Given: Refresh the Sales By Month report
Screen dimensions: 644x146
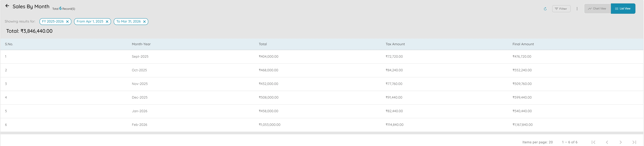Looking at the screenshot, I should pyautogui.click(x=545, y=9).
